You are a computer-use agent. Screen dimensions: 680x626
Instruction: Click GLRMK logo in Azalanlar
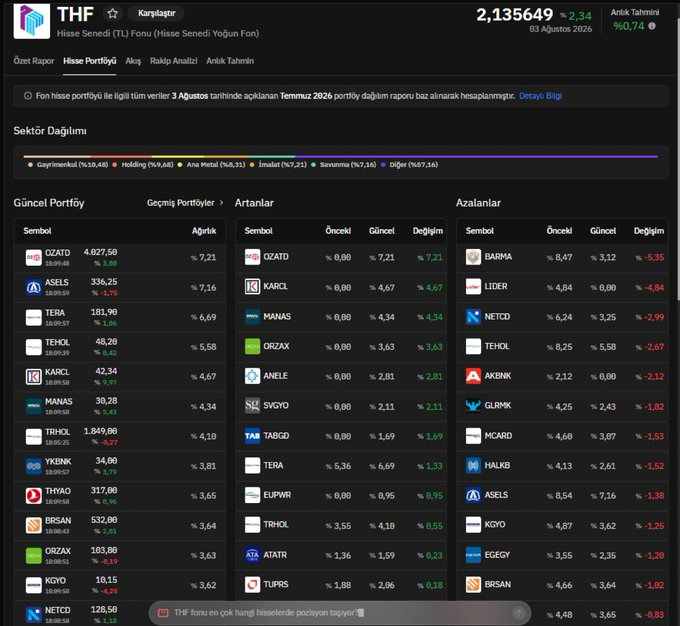point(473,406)
